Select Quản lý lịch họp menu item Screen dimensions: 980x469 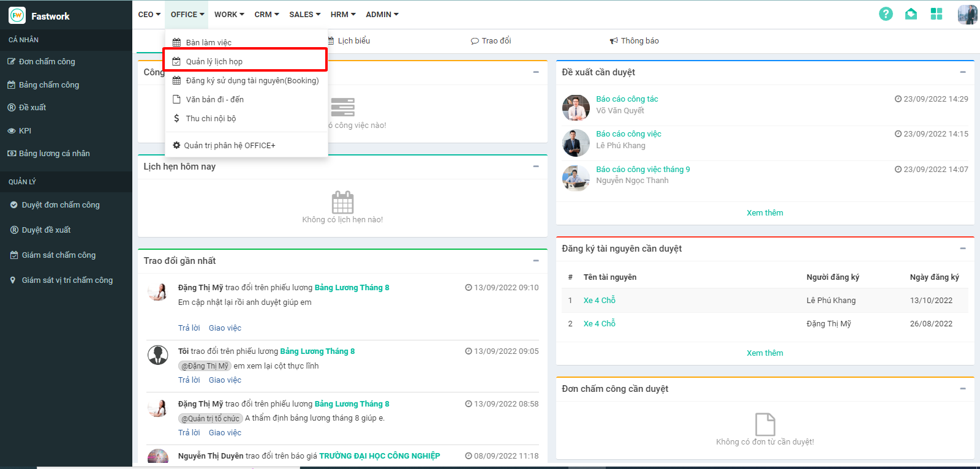point(214,61)
